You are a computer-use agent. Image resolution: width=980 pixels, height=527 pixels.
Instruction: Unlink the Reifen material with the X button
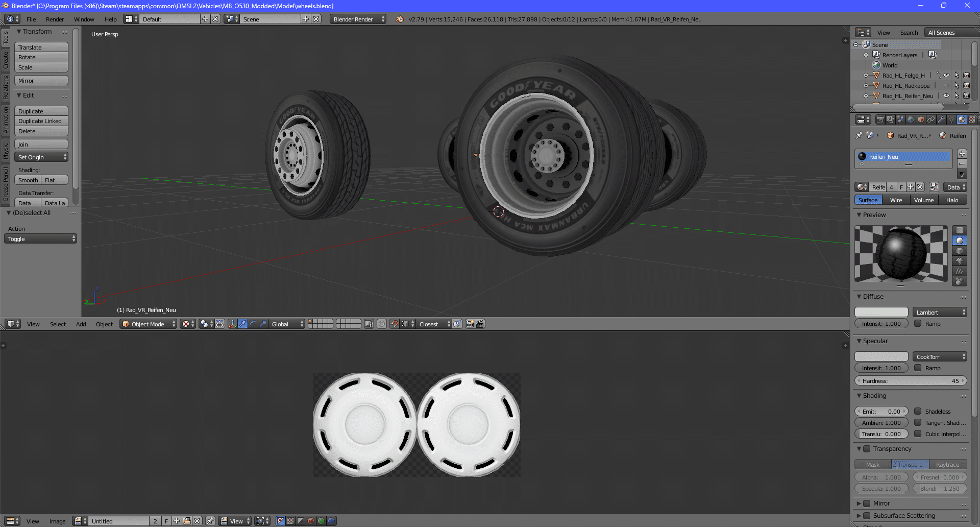(x=920, y=187)
